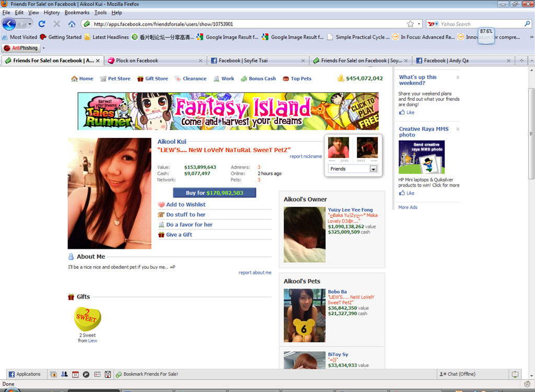Open the Bookmarks menu

pos(77,13)
